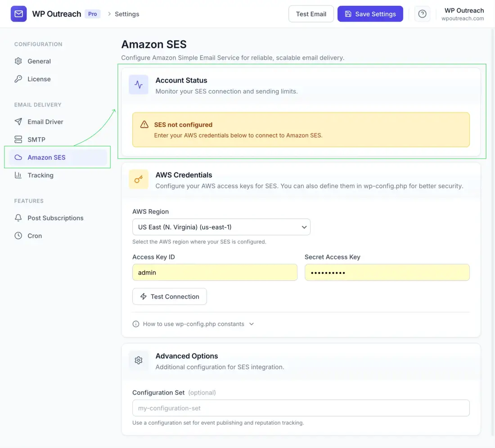The height and width of the screenshot is (448, 495).
Task: Click the Settings breadcrumb
Action: pos(127,14)
